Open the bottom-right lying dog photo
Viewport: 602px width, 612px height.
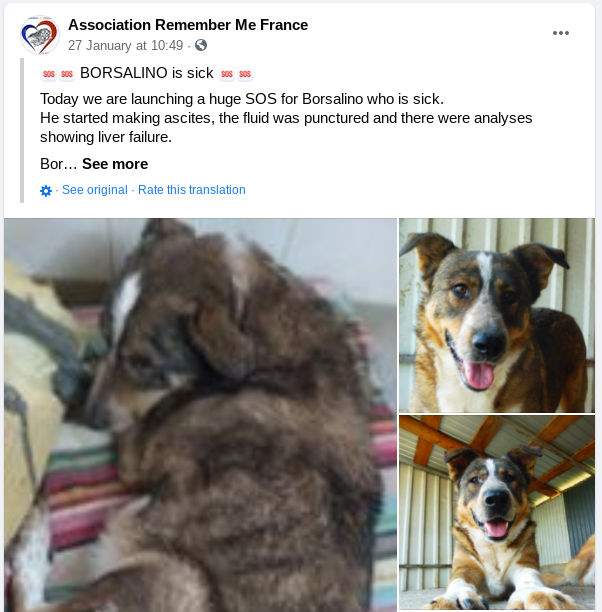pos(497,512)
